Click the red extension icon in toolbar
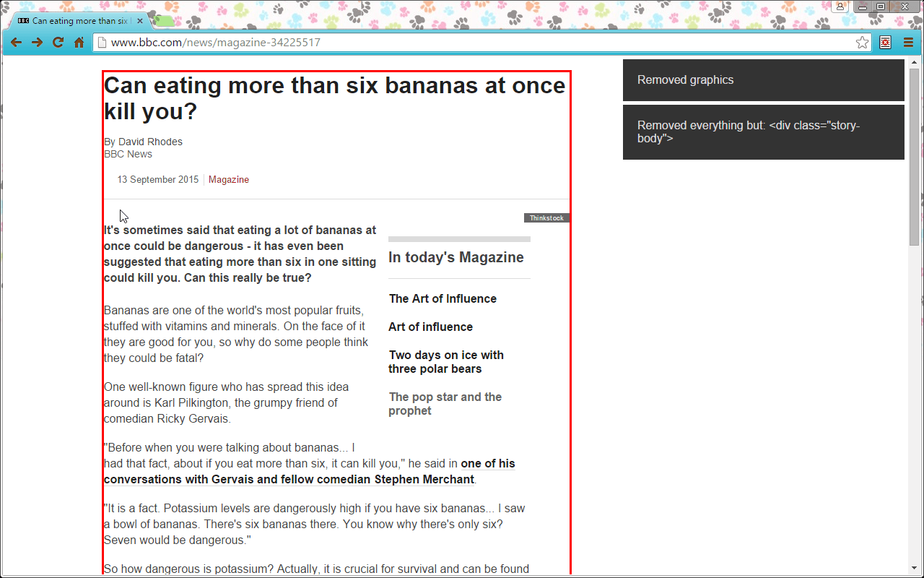924x578 pixels. 886,43
